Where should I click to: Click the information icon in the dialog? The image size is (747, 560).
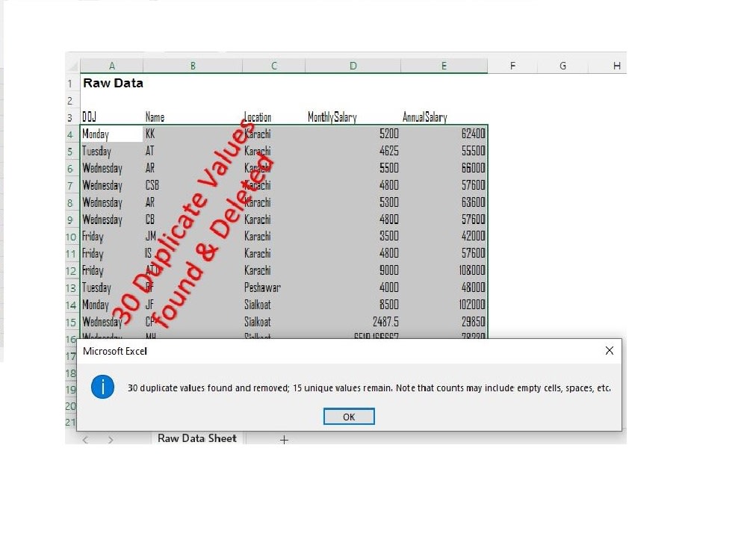pyautogui.click(x=102, y=388)
